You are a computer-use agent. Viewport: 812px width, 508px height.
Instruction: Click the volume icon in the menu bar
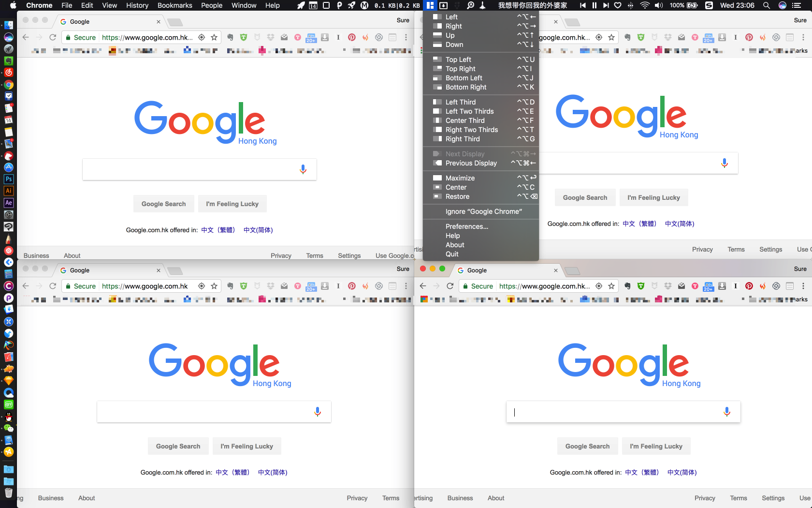click(x=659, y=5)
